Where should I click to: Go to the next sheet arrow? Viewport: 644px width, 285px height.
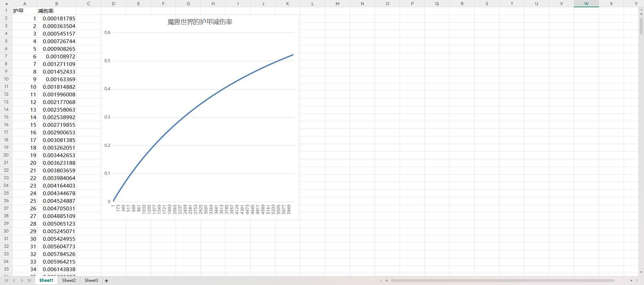[22, 281]
